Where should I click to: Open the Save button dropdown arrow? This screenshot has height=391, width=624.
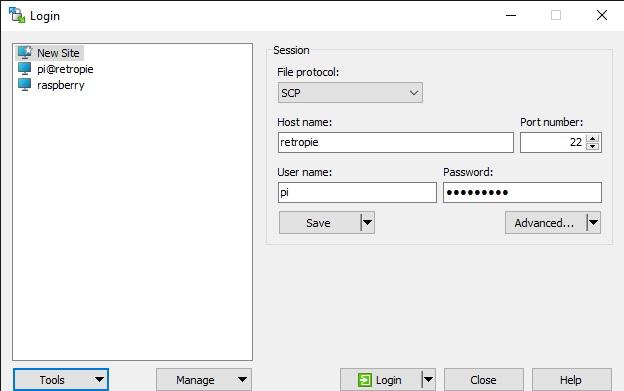click(x=368, y=222)
